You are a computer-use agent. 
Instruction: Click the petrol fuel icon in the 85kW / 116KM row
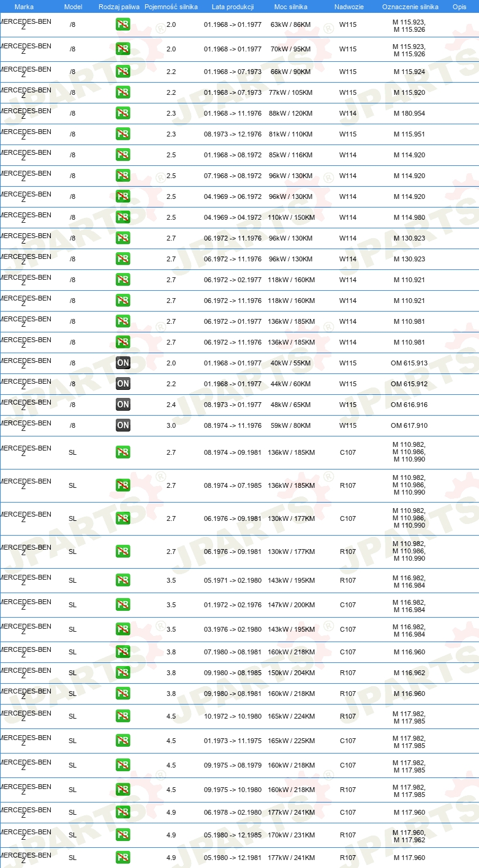click(123, 155)
